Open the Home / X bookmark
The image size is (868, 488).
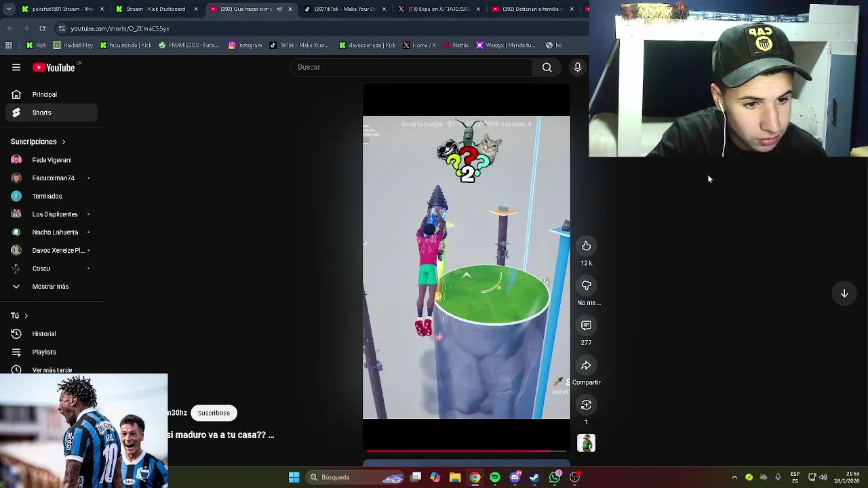pyautogui.click(x=420, y=45)
